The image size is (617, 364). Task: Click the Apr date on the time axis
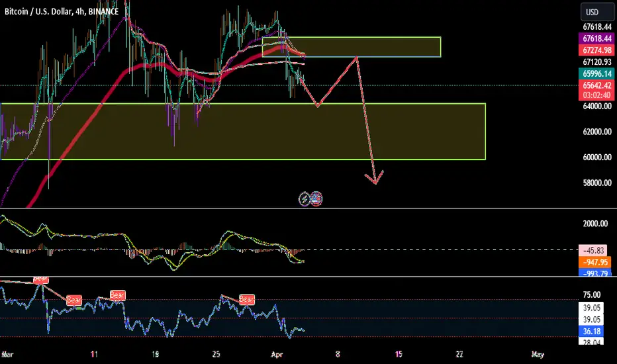pos(277,355)
